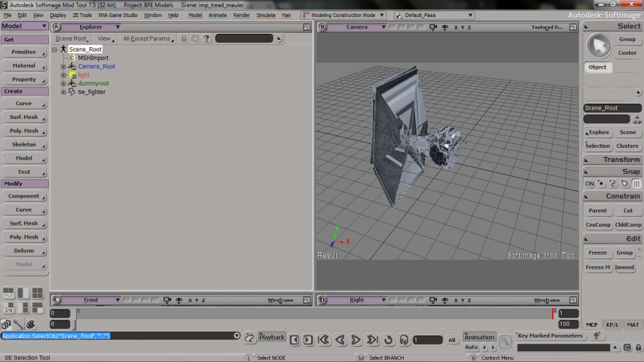This screenshot has height=362, width=644.
Task: Click the timeline range slider handle
Action: coord(74,325)
